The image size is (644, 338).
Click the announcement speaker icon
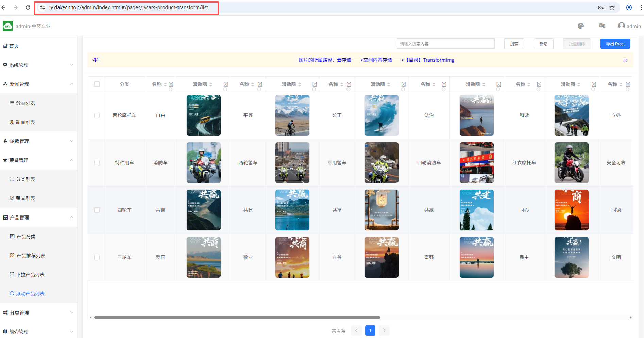pos(96,60)
